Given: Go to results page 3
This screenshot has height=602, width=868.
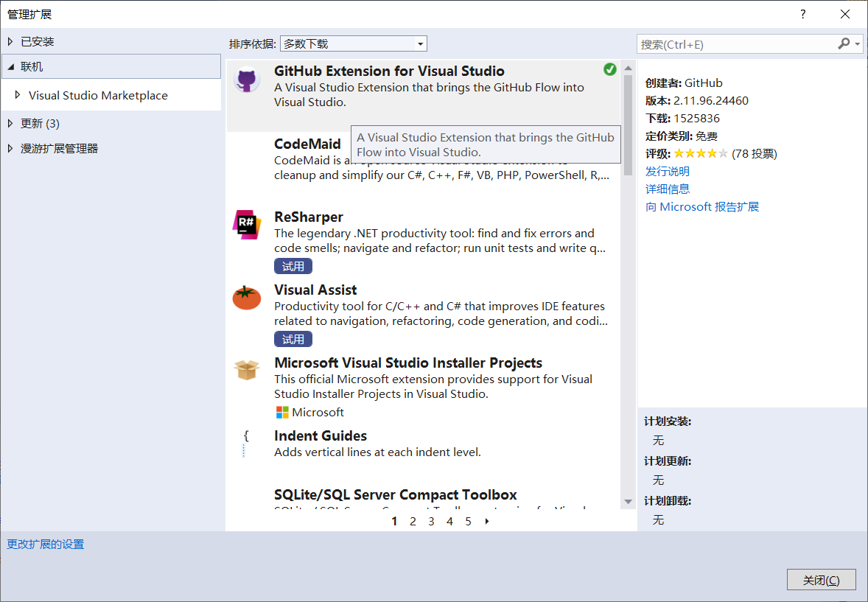Looking at the screenshot, I should point(430,521).
